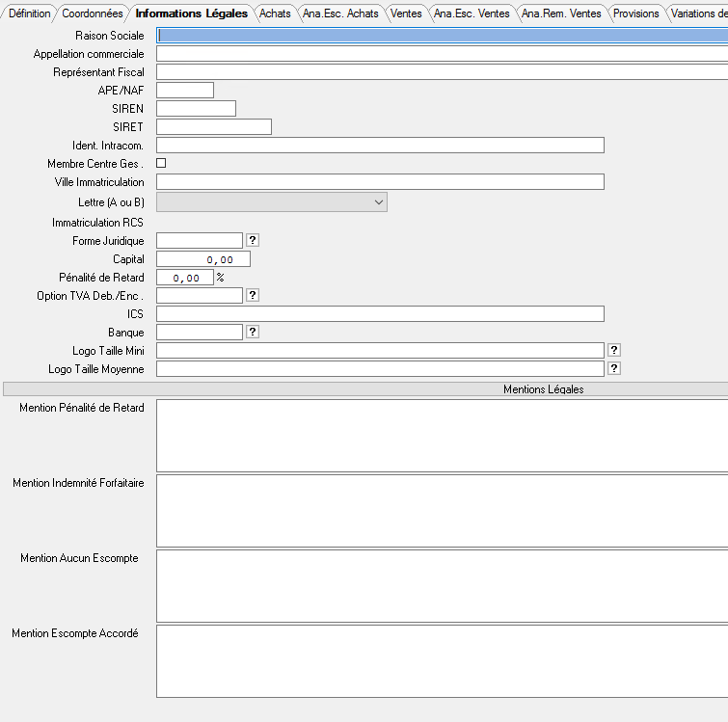The width and height of the screenshot is (728, 722).
Task: Switch to the Définition tab
Action: [29, 13]
